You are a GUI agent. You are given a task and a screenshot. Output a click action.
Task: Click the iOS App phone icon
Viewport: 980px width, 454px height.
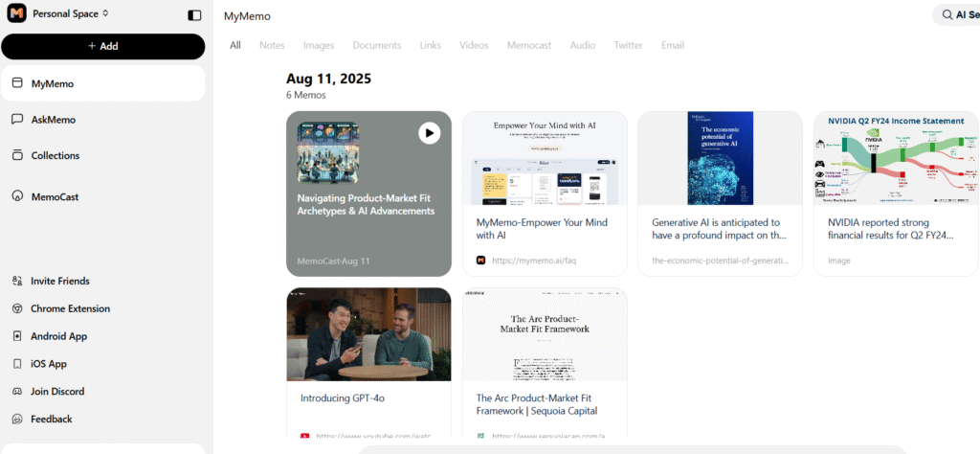pyautogui.click(x=17, y=363)
